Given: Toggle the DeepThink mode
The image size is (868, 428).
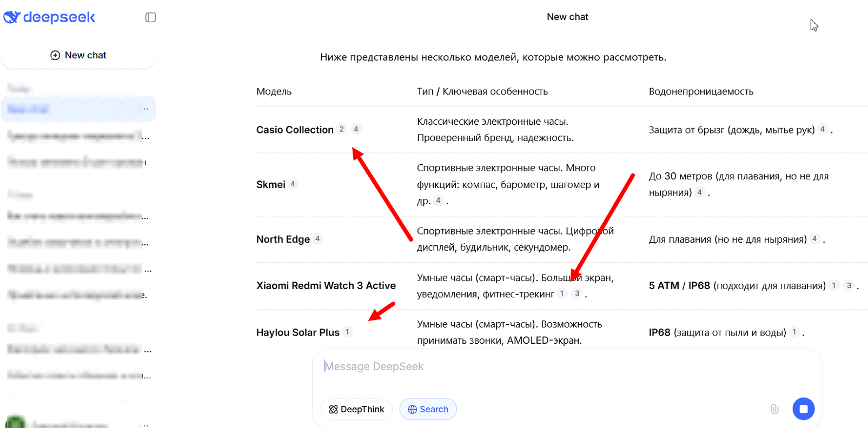Looking at the screenshot, I should pyautogui.click(x=356, y=409).
